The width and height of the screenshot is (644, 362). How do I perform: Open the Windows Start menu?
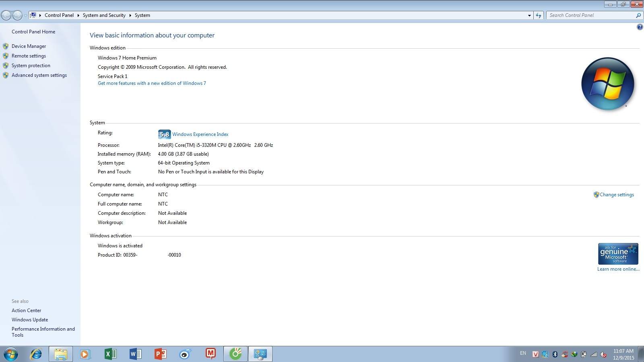pyautogui.click(x=11, y=354)
